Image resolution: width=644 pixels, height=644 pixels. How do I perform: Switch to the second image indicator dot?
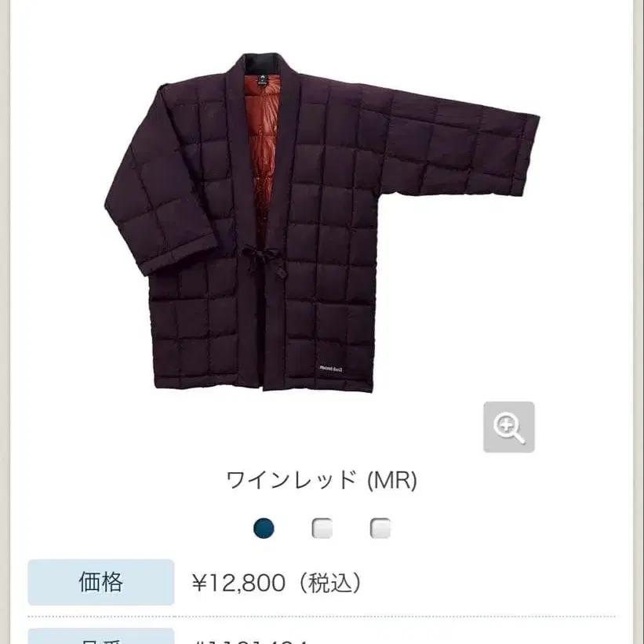[x=322, y=528]
